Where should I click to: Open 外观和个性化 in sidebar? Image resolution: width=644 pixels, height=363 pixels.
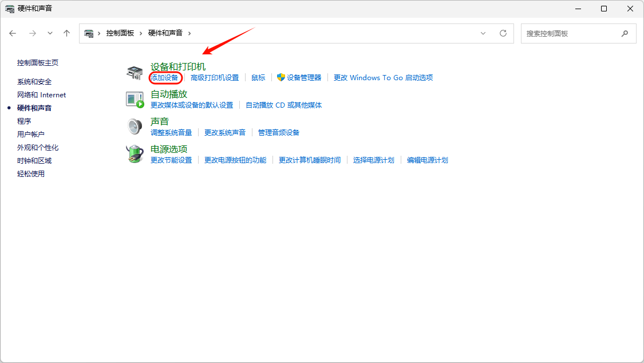38,147
